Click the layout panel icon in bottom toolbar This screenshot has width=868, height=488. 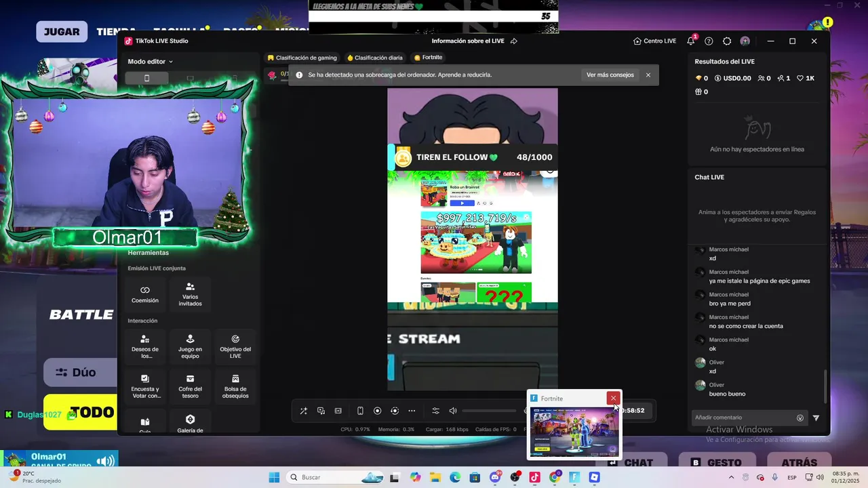tap(338, 411)
